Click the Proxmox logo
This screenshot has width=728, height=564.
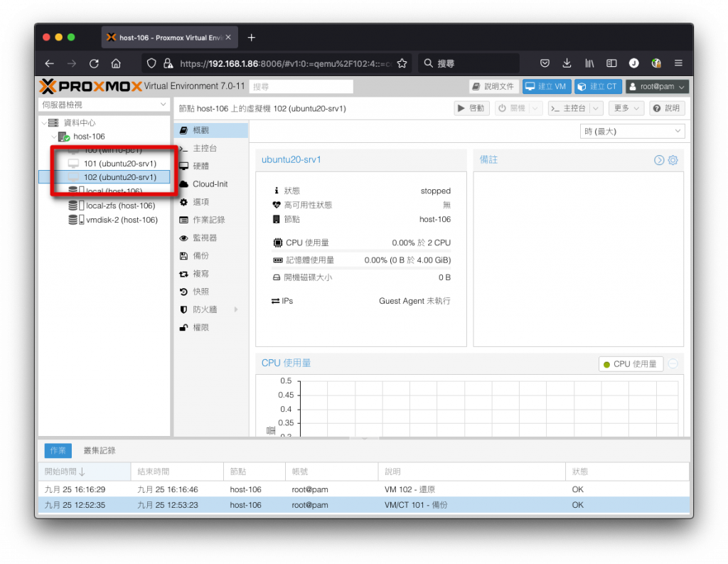coord(90,86)
